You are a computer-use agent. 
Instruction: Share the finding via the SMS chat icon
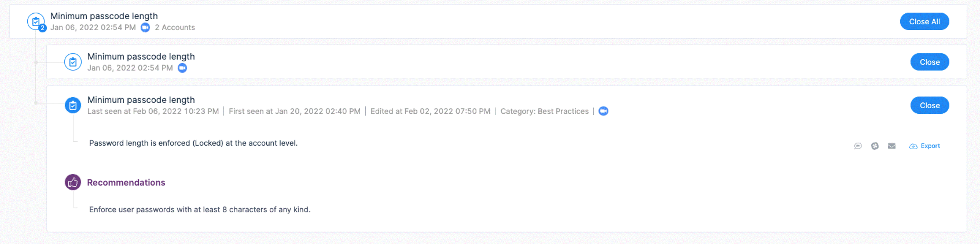click(x=858, y=145)
